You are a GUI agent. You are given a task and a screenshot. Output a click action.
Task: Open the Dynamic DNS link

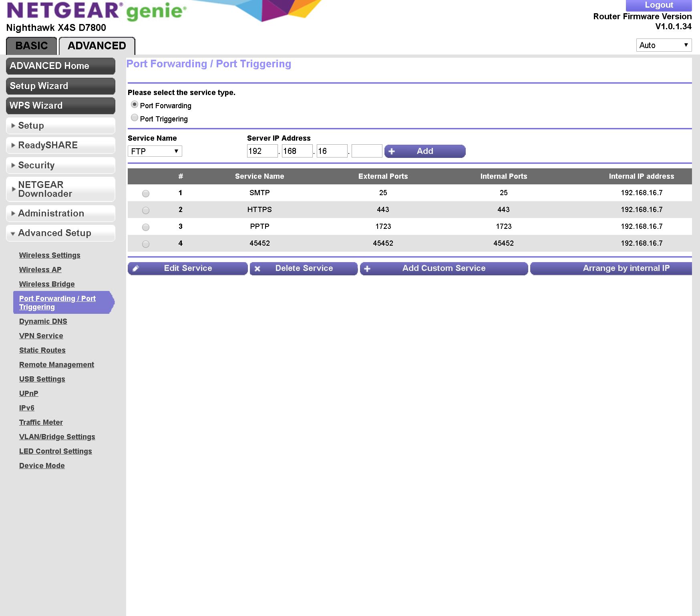coord(43,321)
